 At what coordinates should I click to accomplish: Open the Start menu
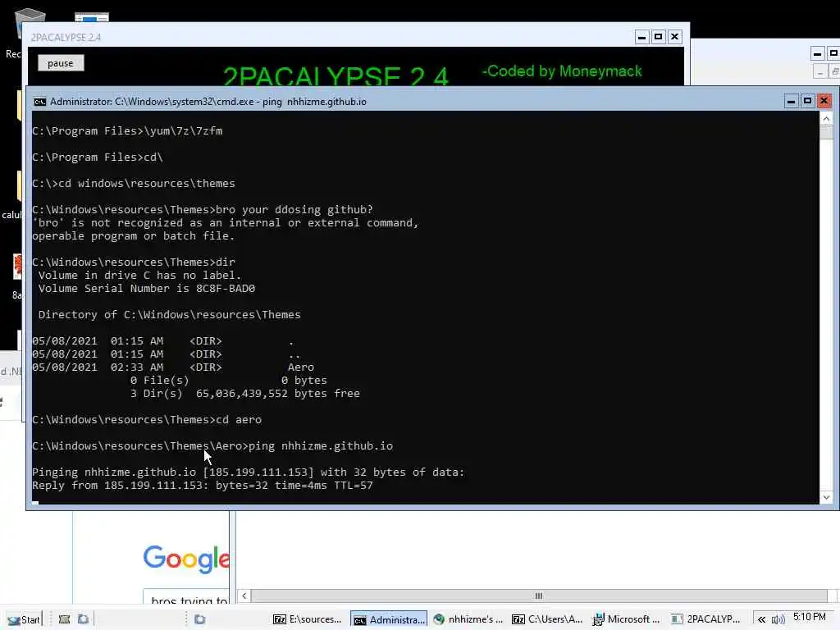point(24,619)
